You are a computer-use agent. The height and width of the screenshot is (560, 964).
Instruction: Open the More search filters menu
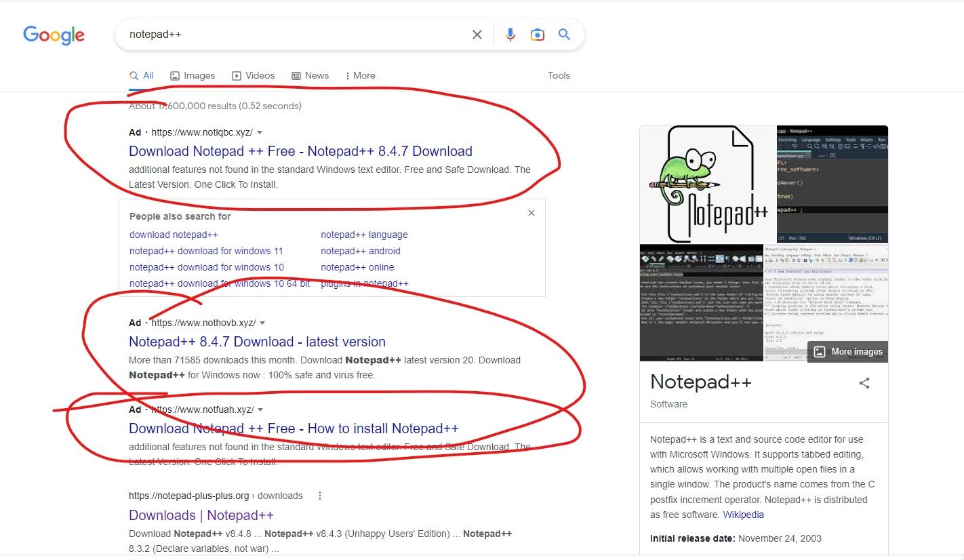360,75
